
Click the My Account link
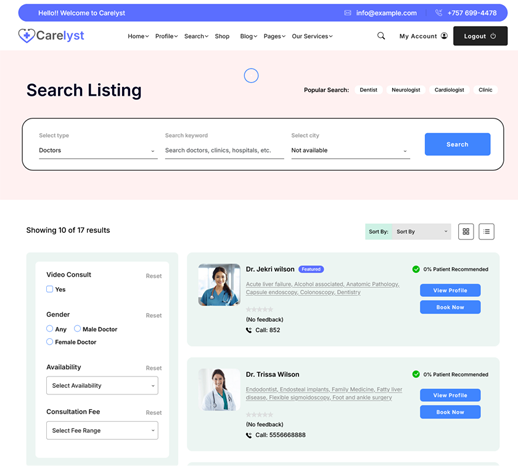pos(418,36)
